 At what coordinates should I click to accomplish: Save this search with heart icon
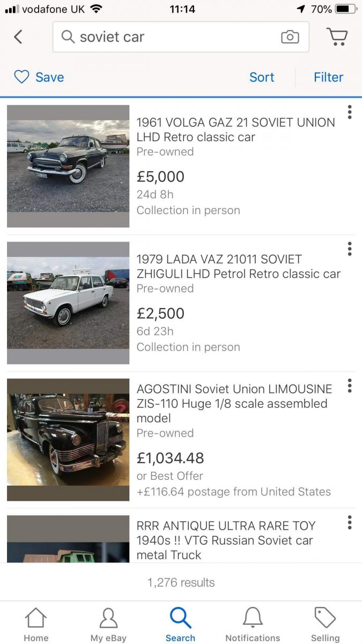tap(21, 77)
